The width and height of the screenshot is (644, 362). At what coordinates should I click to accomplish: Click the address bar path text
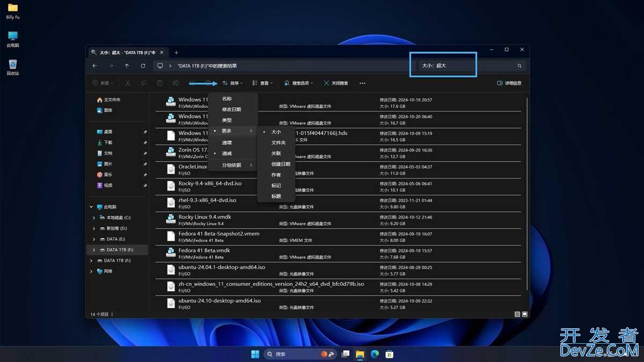tap(207, 66)
